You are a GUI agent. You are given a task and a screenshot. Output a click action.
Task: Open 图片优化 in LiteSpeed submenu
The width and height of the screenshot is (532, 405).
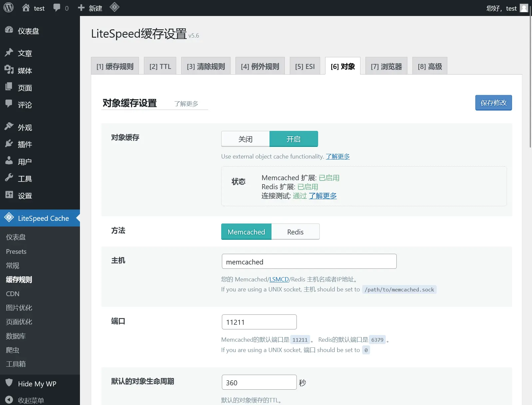tap(19, 308)
